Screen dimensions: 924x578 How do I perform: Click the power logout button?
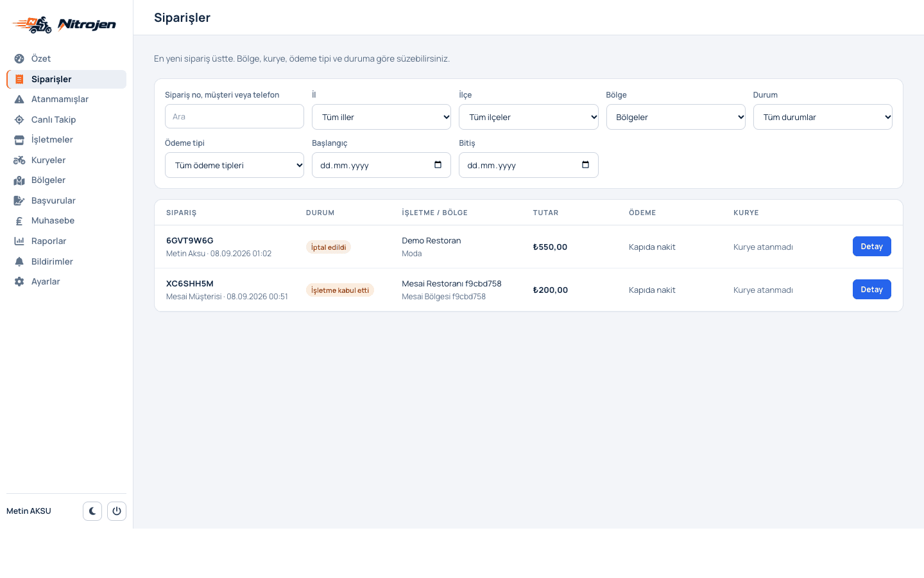pos(117,511)
